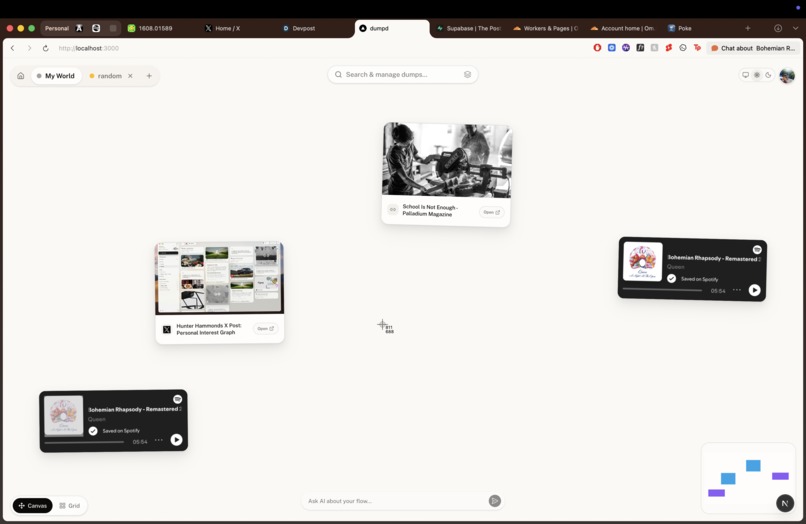806x524 pixels.
Task: Toggle Saved on Spotify check on right card
Action: 671,278
